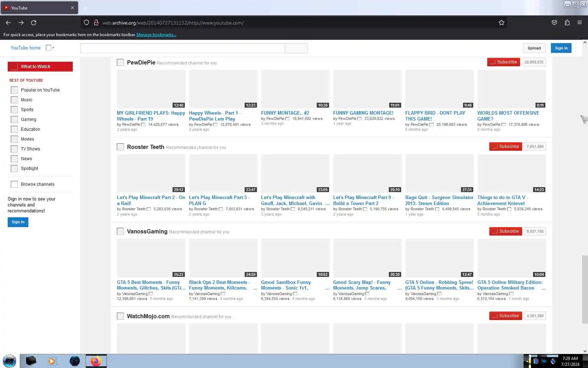Go back to the previous page
588x368 pixels.
click(8, 23)
